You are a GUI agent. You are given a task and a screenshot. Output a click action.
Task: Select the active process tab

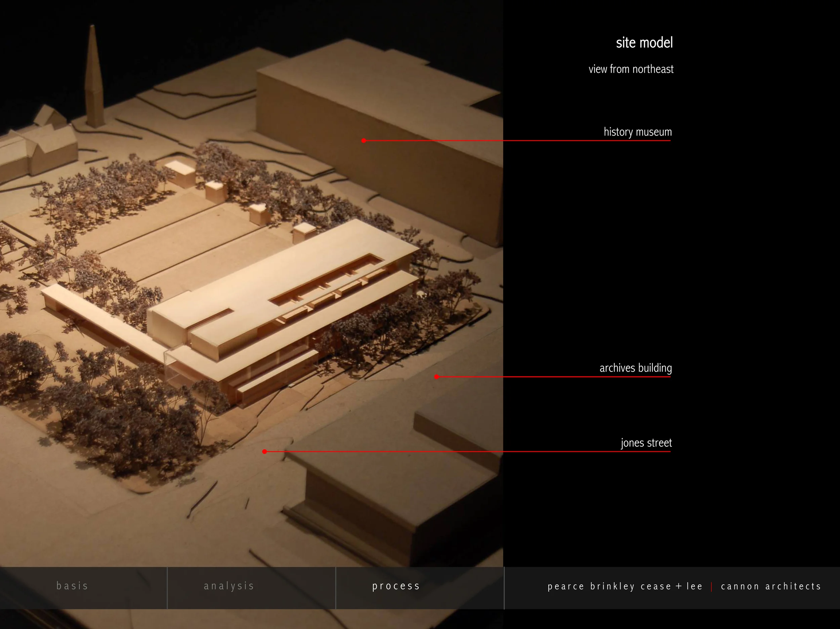396,586
